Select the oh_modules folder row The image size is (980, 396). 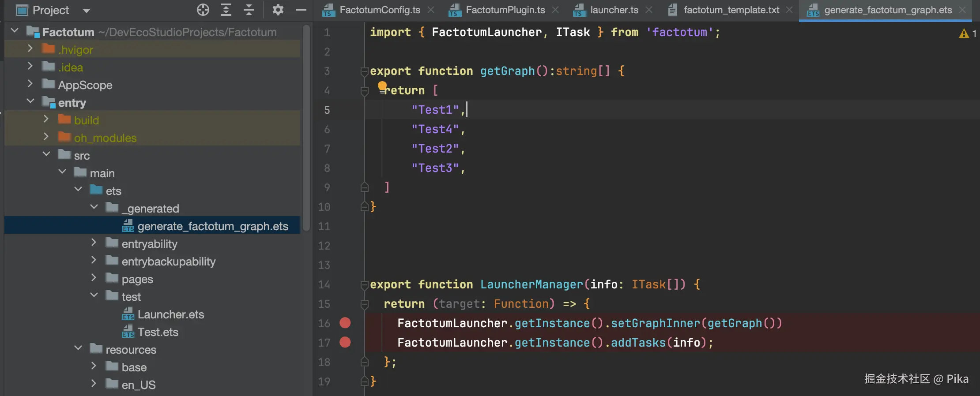pos(152,138)
